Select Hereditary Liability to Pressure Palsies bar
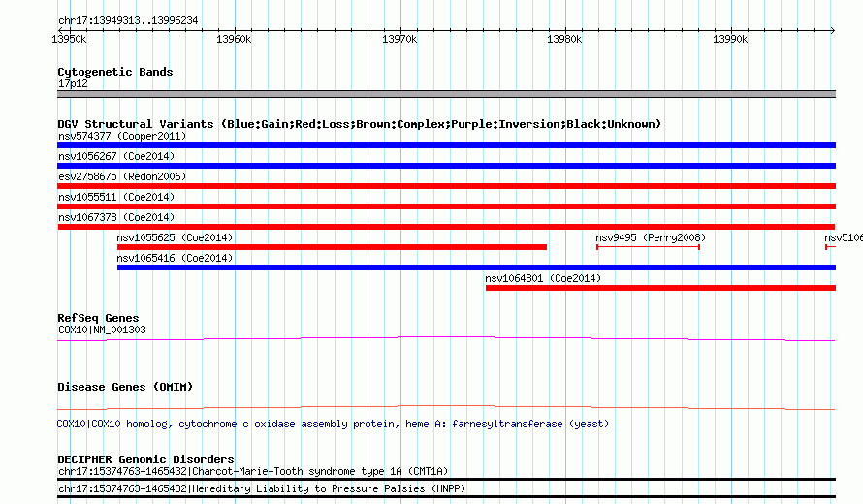863x504 pixels. [446, 497]
